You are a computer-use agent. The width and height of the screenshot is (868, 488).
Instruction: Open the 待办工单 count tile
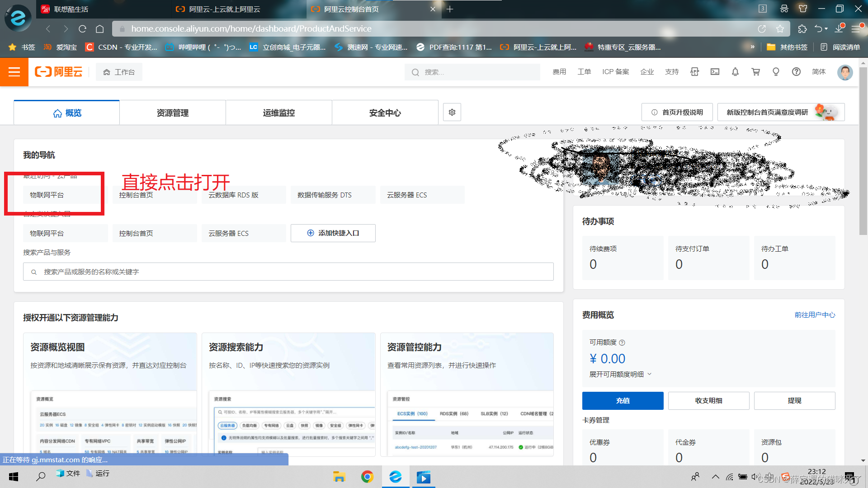tap(794, 258)
